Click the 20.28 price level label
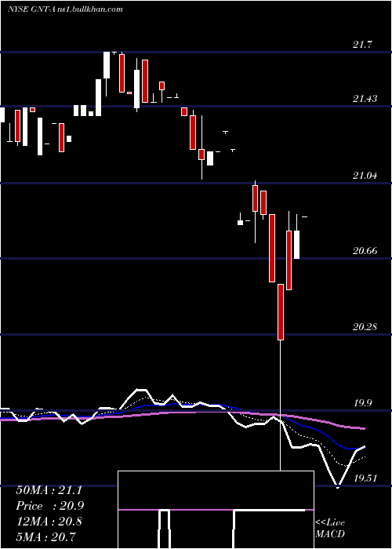 (365, 327)
